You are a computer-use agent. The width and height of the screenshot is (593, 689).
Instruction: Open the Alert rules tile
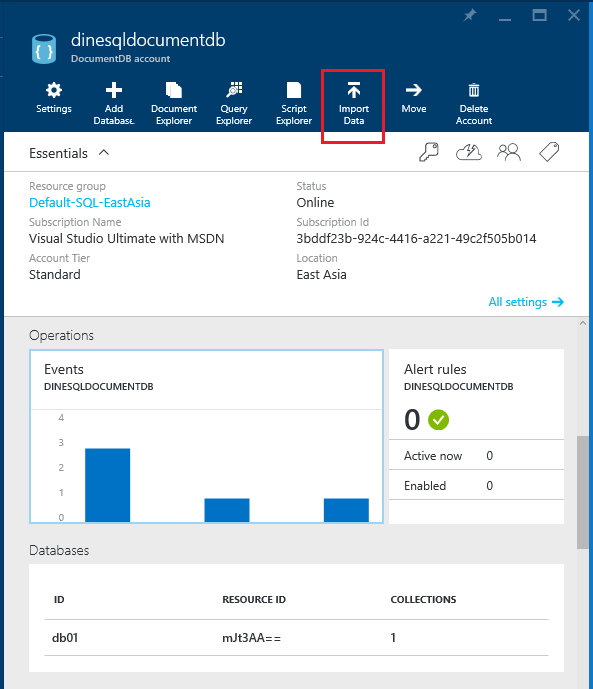[476, 436]
